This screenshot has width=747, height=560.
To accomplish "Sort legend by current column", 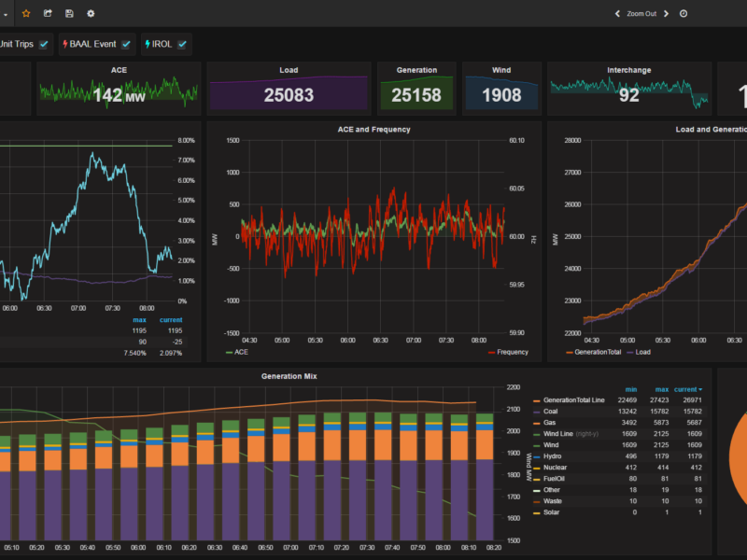I will 688,389.
